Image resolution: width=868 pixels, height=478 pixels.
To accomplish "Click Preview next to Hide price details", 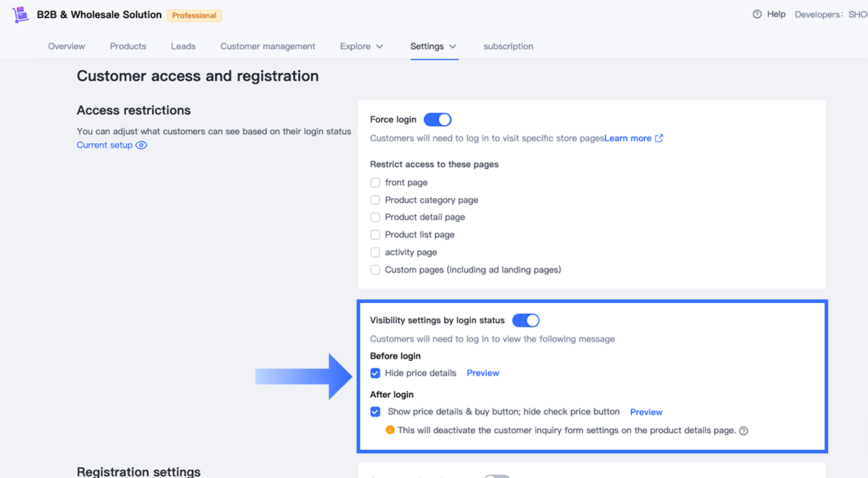I will (x=482, y=373).
